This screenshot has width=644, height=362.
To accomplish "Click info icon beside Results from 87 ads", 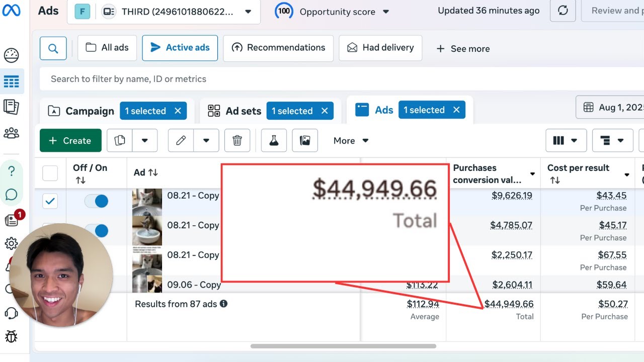I will point(223,304).
